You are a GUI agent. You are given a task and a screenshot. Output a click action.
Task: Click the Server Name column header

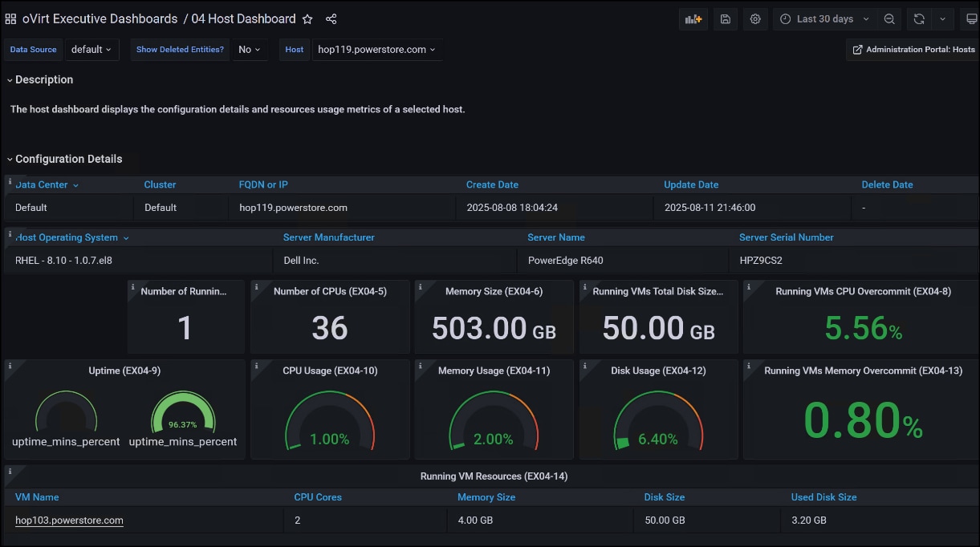tap(556, 237)
